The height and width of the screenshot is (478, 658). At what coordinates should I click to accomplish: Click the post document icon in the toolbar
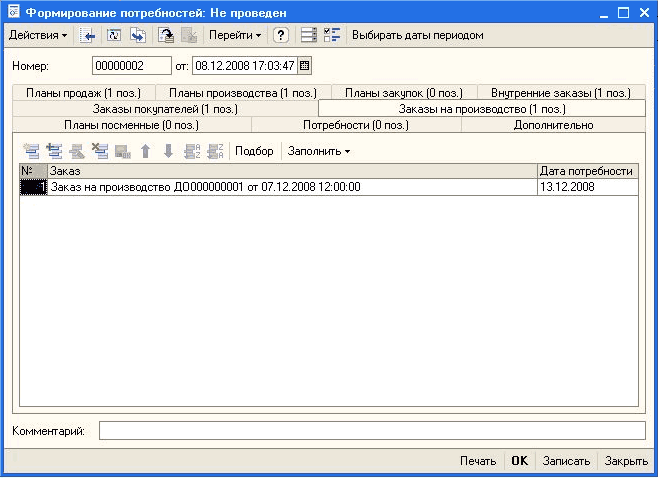click(x=166, y=35)
